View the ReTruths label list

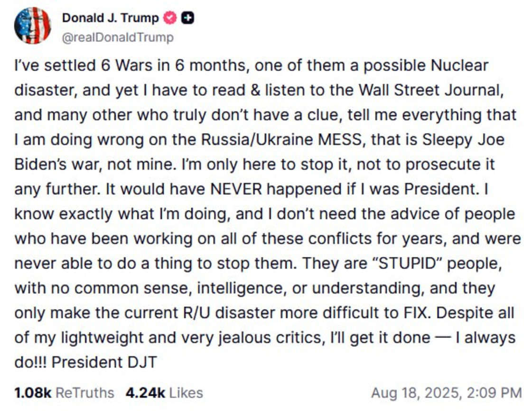(85, 393)
